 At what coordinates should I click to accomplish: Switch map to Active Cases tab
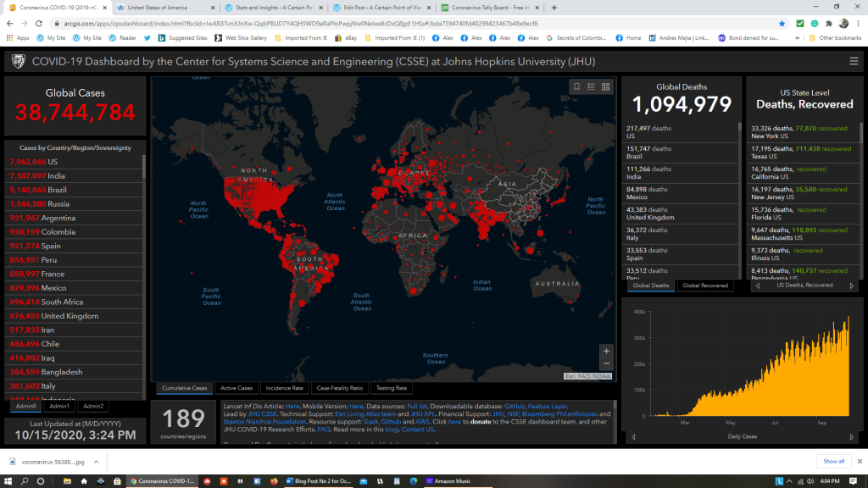[x=238, y=388]
